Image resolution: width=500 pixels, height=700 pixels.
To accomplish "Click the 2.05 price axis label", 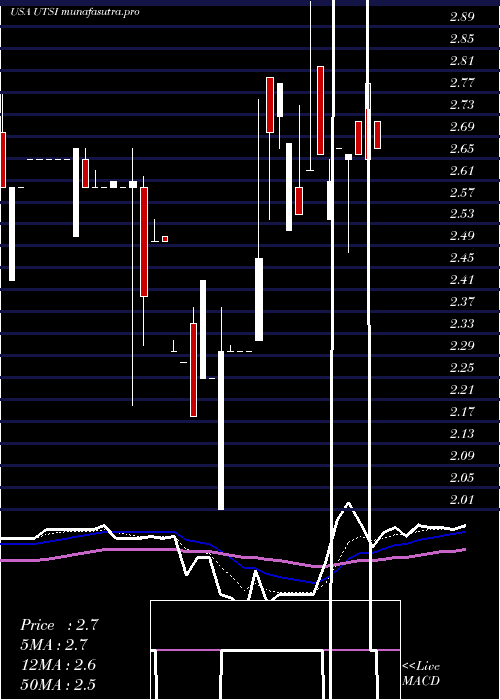I will (462, 478).
